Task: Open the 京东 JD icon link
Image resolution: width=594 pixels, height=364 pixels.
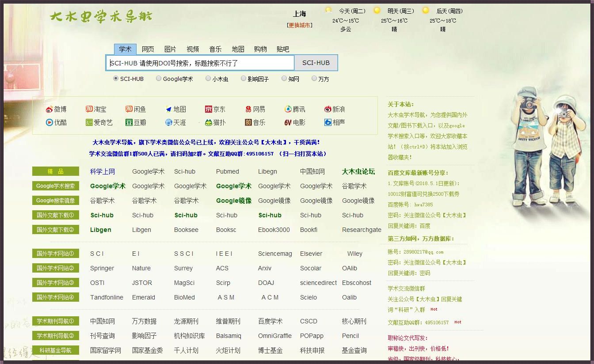Action: 215,109
